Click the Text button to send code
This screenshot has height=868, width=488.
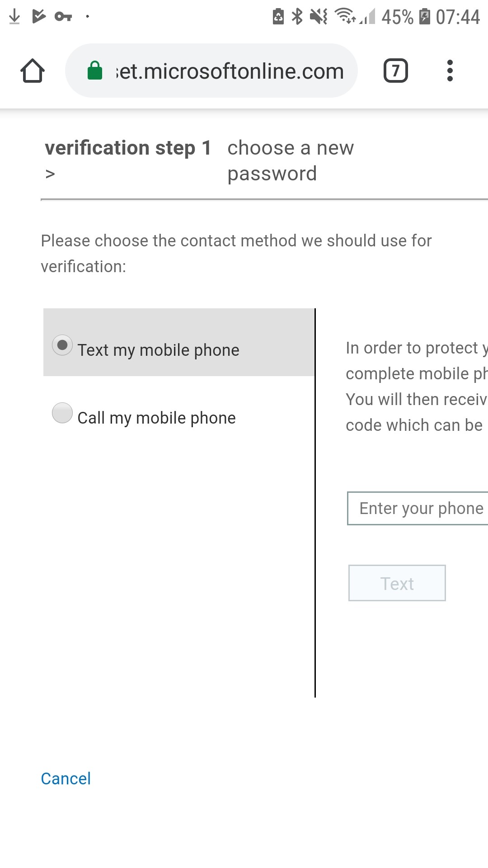coord(397,583)
